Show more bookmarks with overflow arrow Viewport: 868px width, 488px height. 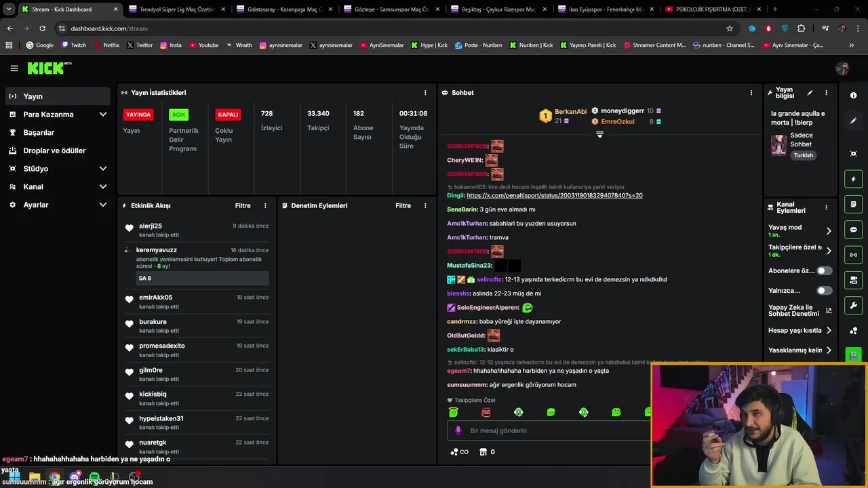click(x=851, y=45)
